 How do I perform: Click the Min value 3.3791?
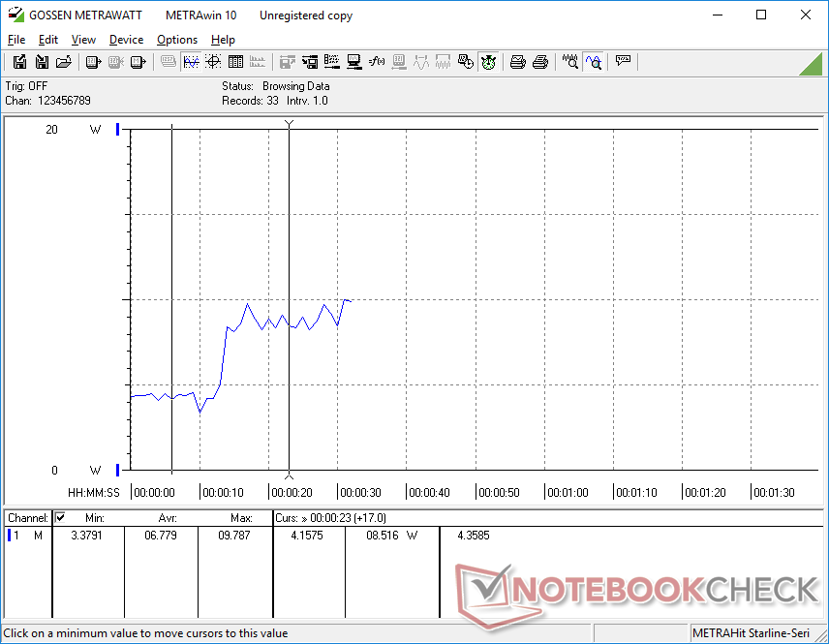(x=87, y=536)
